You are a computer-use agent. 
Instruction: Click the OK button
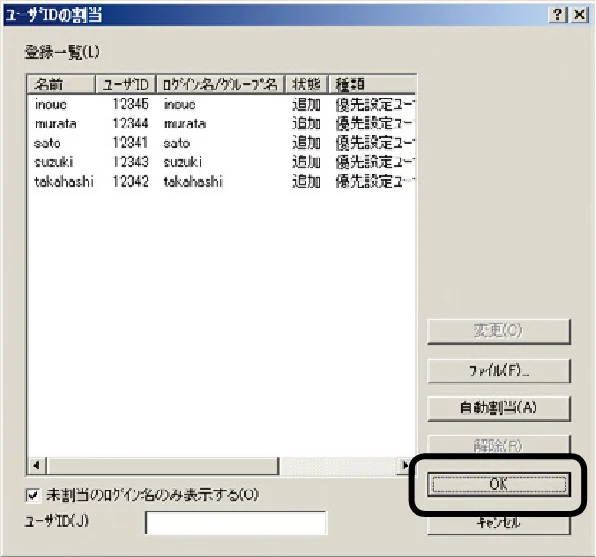pyautogui.click(x=499, y=484)
